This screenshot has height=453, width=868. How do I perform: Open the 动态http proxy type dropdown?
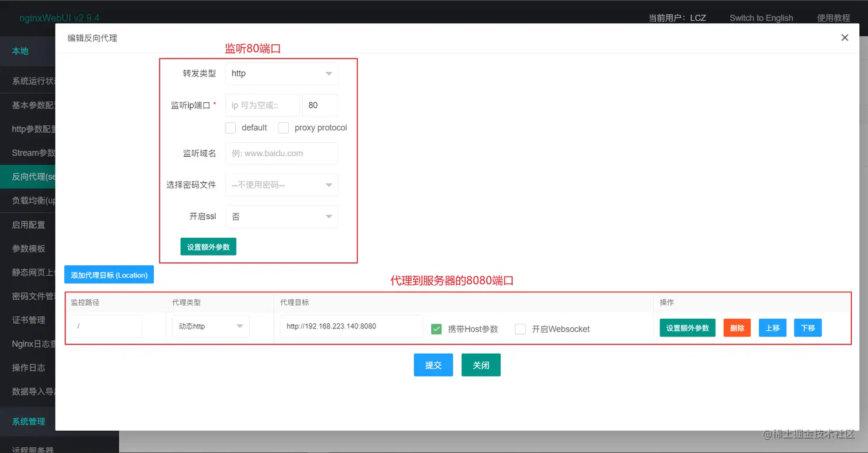point(211,326)
